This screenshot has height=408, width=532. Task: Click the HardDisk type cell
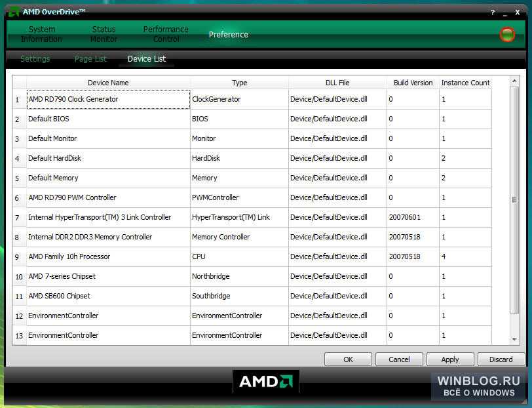pyautogui.click(x=239, y=158)
